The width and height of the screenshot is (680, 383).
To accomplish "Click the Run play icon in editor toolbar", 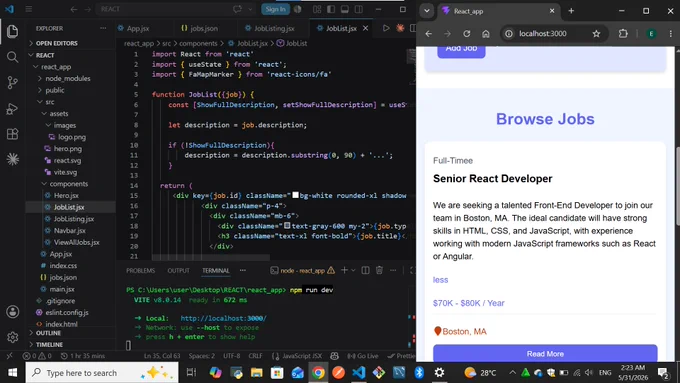I will (x=386, y=28).
